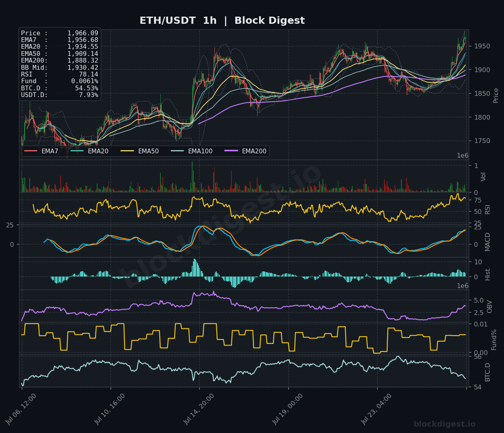Click the Price axis label
504x433 pixels.
[496, 95]
